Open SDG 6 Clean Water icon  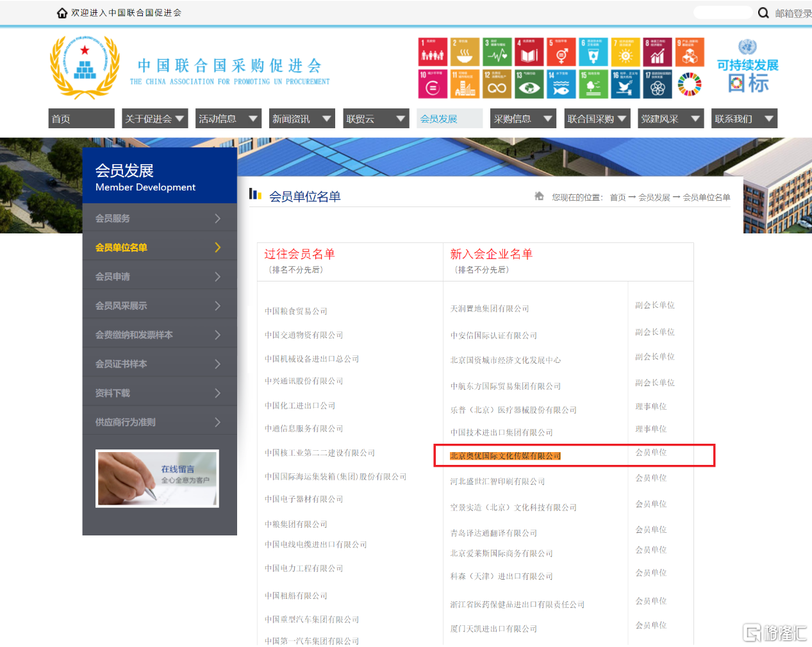pos(593,52)
